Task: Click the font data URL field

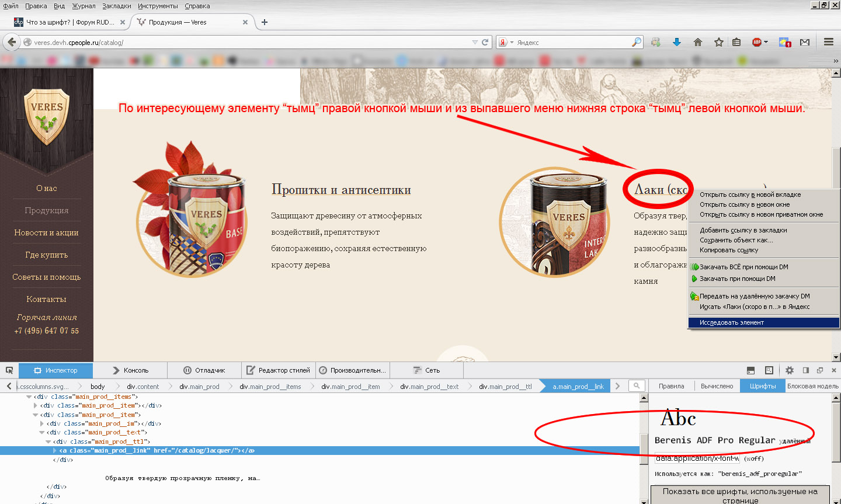Action: (697, 458)
